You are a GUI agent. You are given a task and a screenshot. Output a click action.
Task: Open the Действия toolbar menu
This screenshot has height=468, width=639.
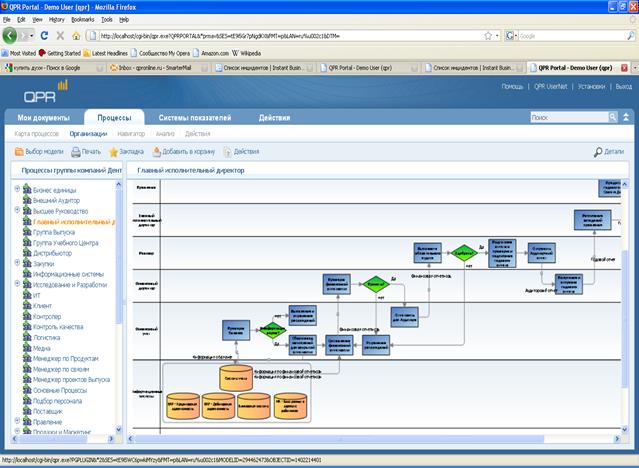[x=241, y=152]
